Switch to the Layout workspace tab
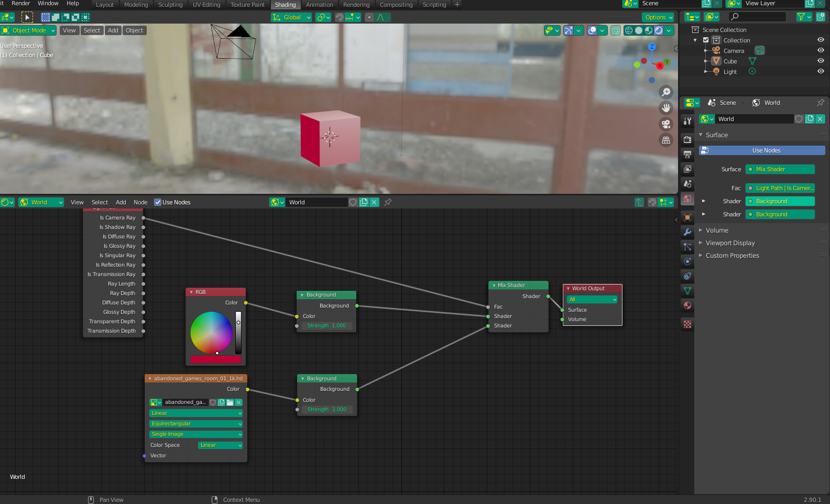The image size is (830, 504). [105, 5]
